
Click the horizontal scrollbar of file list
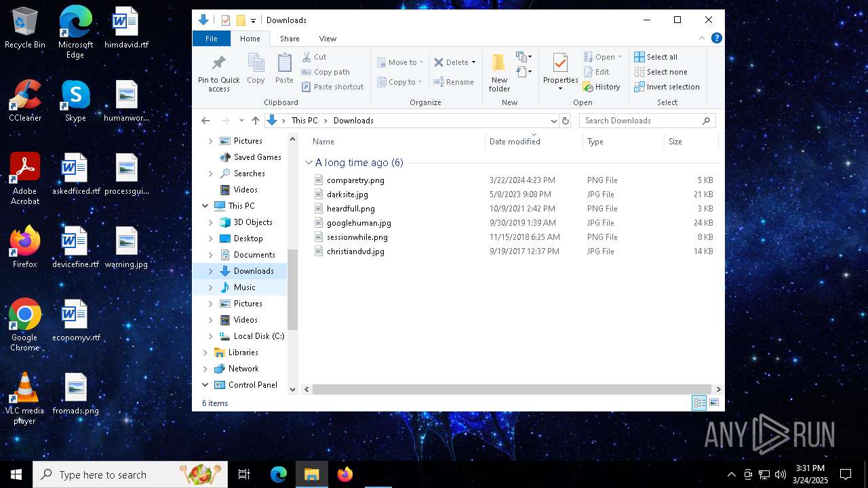pos(511,390)
